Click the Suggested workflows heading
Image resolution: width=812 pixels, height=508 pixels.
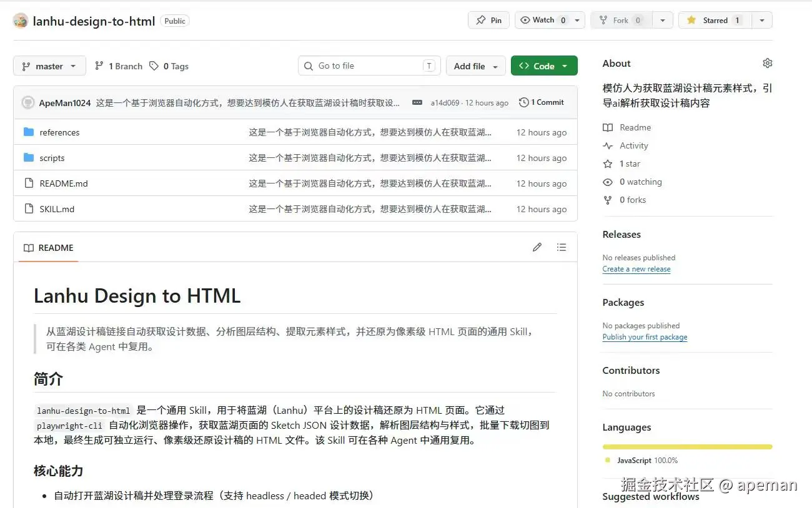click(x=651, y=497)
